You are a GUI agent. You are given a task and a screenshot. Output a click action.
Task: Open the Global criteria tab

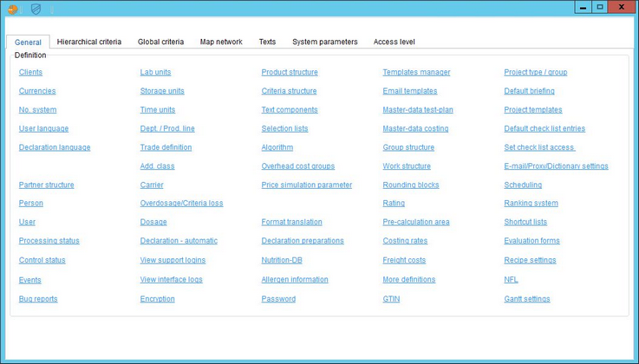click(160, 42)
